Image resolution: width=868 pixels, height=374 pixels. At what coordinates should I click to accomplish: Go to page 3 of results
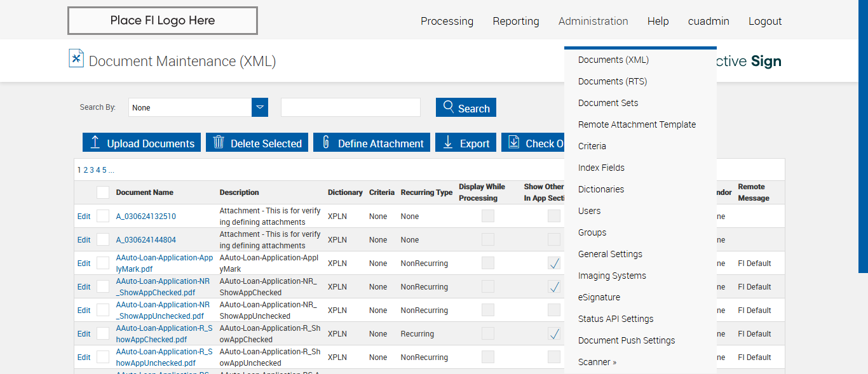(x=92, y=170)
